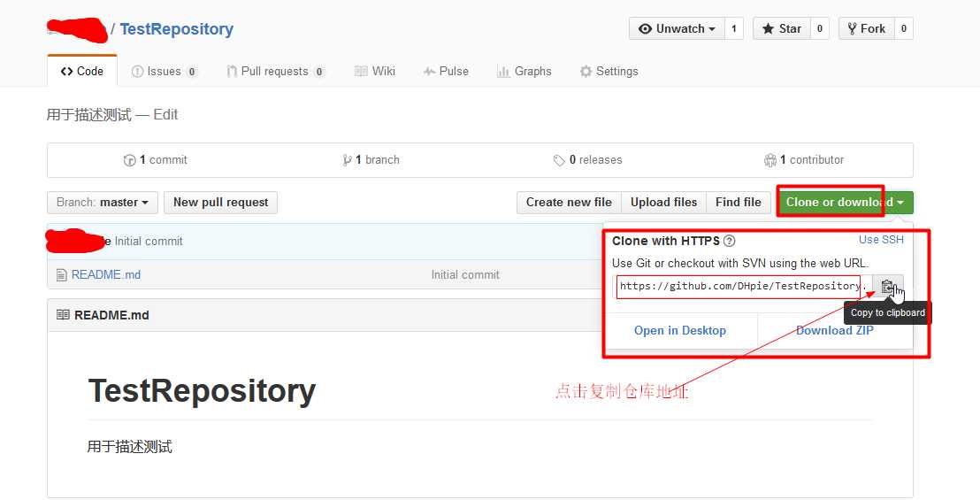Open the Branch: master dropdown

pos(103,203)
